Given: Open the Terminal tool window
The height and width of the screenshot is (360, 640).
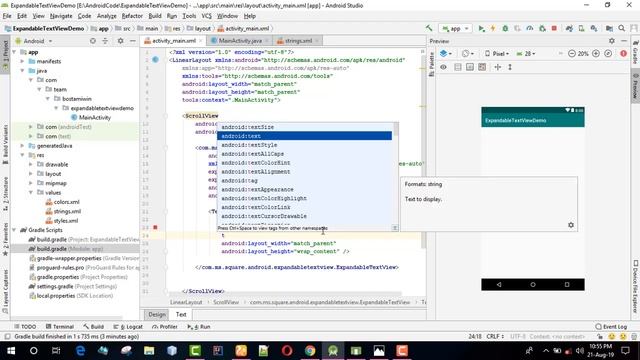Looking at the screenshot, I should 60,327.
